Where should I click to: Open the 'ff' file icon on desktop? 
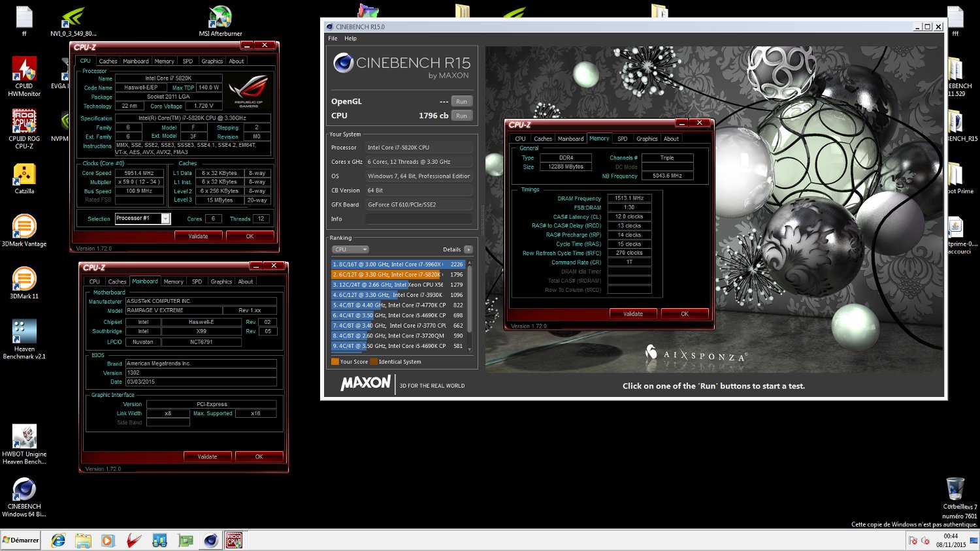tap(24, 20)
